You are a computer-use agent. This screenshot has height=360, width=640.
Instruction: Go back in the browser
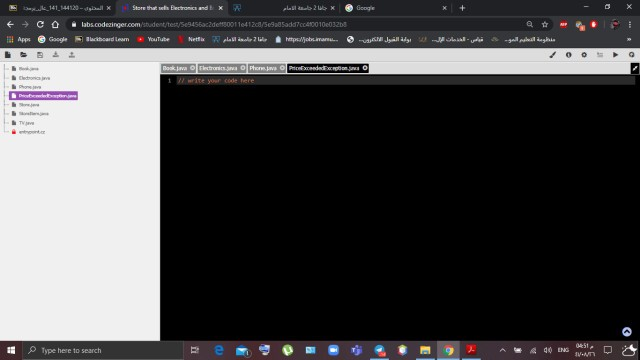pos(10,24)
